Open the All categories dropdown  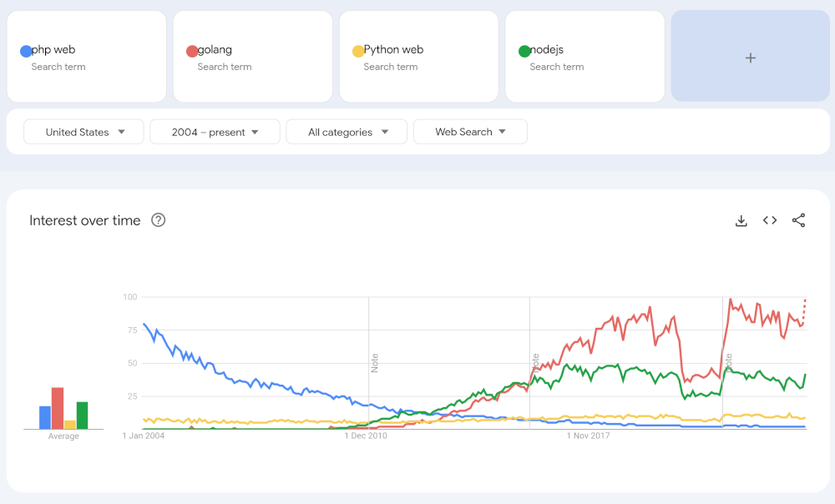pyautogui.click(x=347, y=132)
